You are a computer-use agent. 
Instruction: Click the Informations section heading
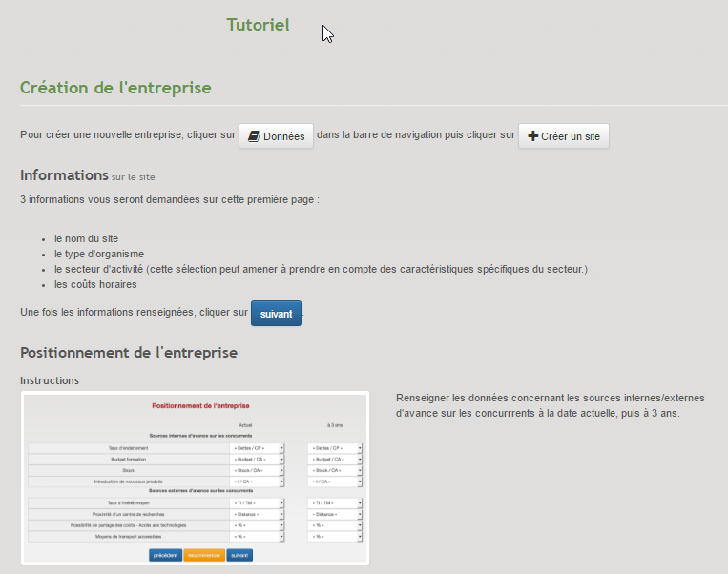[64, 175]
